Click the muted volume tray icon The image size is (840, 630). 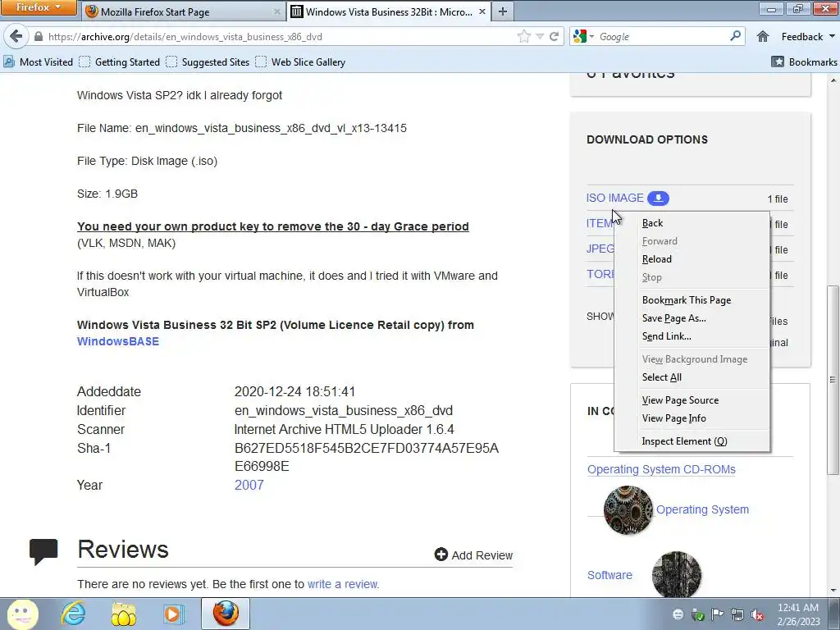757,614
